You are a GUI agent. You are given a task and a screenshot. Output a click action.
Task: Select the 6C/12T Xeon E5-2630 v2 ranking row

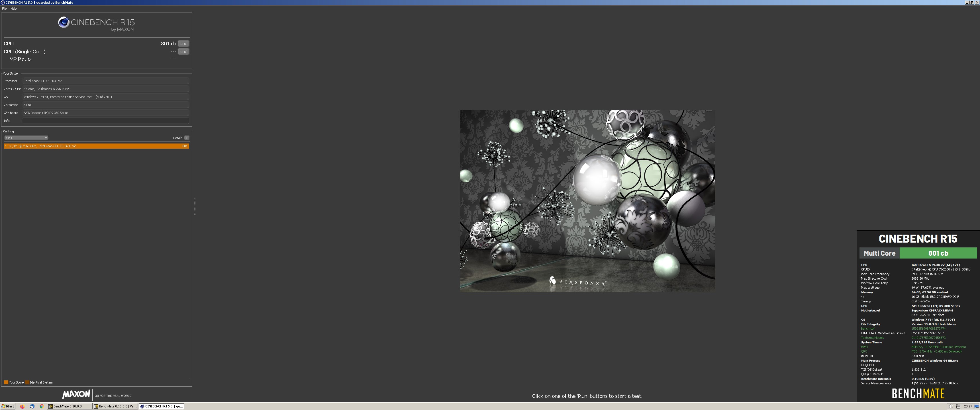click(96, 146)
